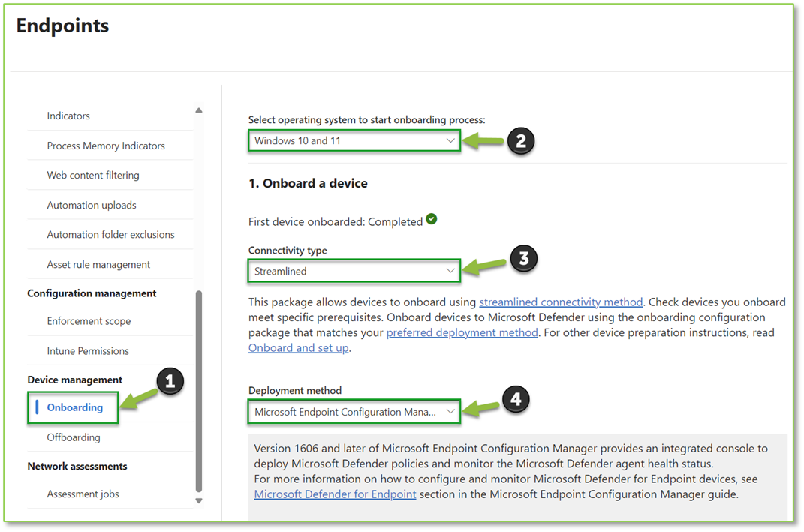
Task: Open the operating system dropdown
Action: coord(354,140)
